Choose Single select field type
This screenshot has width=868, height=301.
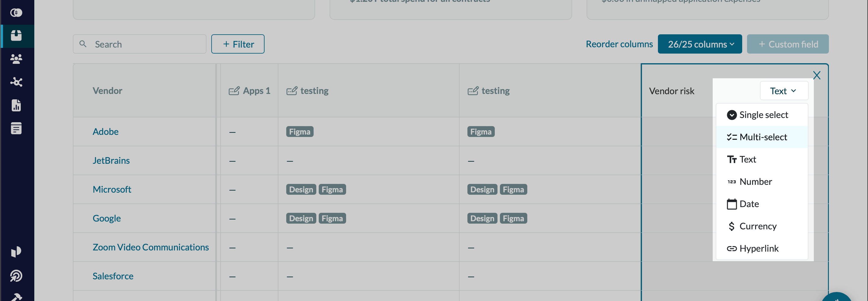tap(761, 115)
